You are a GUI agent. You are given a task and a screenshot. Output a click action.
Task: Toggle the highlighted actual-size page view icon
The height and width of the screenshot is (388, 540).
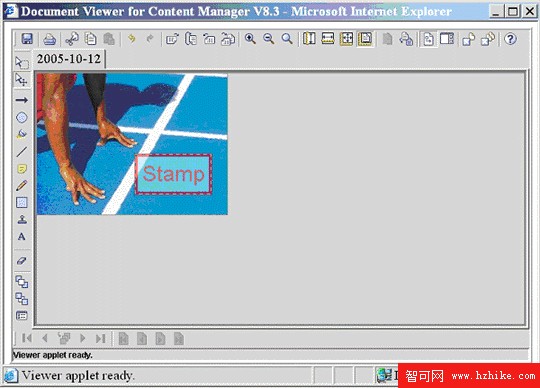(x=365, y=39)
